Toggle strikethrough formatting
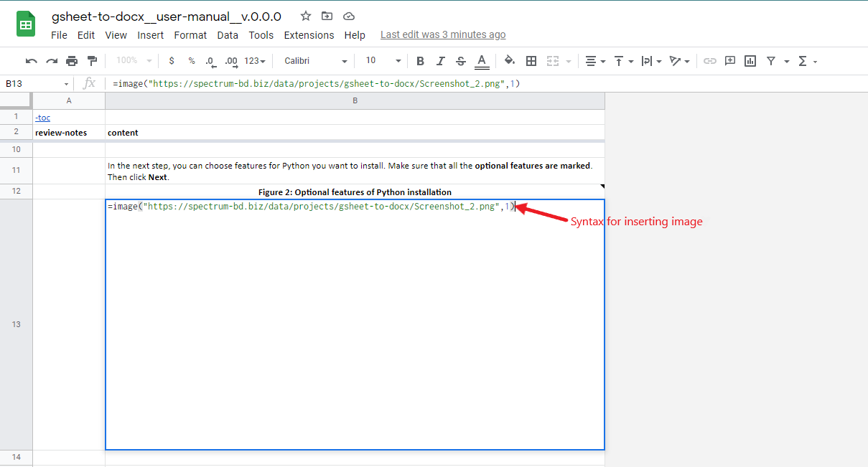This screenshot has width=868, height=467. (x=461, y=61)
